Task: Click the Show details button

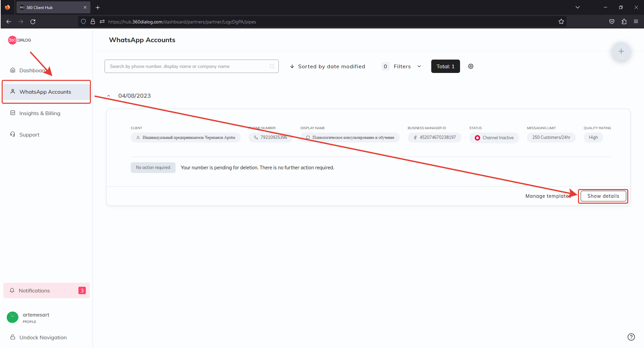Action: pyautogui.click(x=603, y=196)
